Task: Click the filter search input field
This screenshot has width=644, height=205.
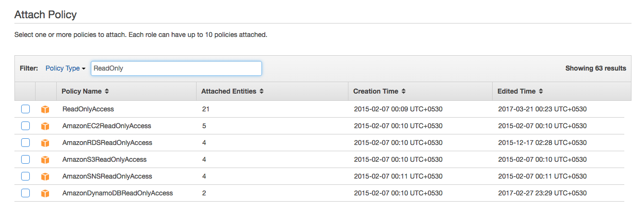Action: click(176, 68)
